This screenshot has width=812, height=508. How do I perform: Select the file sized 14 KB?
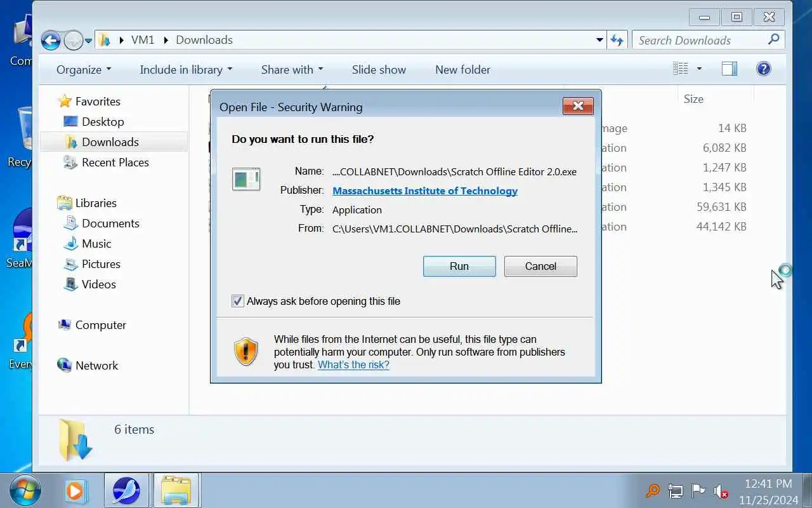coord(732,128)
